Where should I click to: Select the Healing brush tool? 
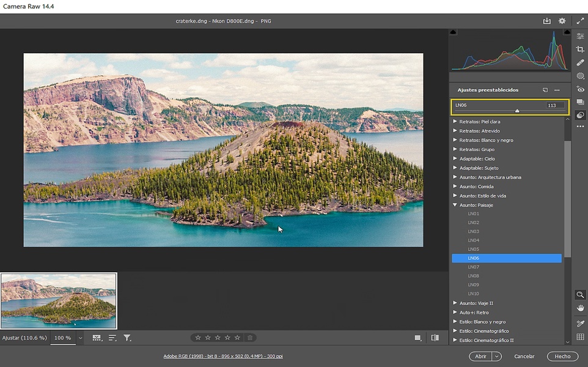pyautogui.click(x=580, y=62)
